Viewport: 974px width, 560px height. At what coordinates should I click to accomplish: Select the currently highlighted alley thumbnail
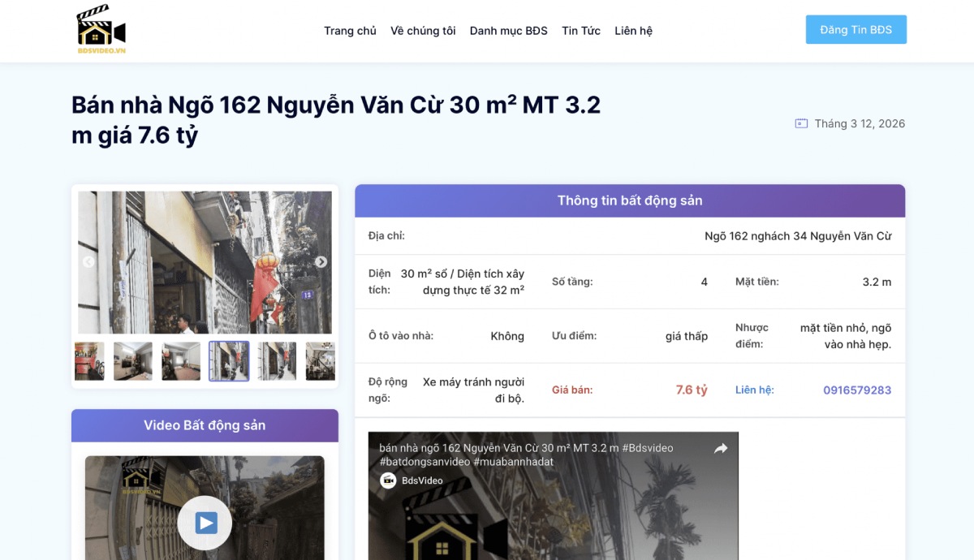click(229, 361)
